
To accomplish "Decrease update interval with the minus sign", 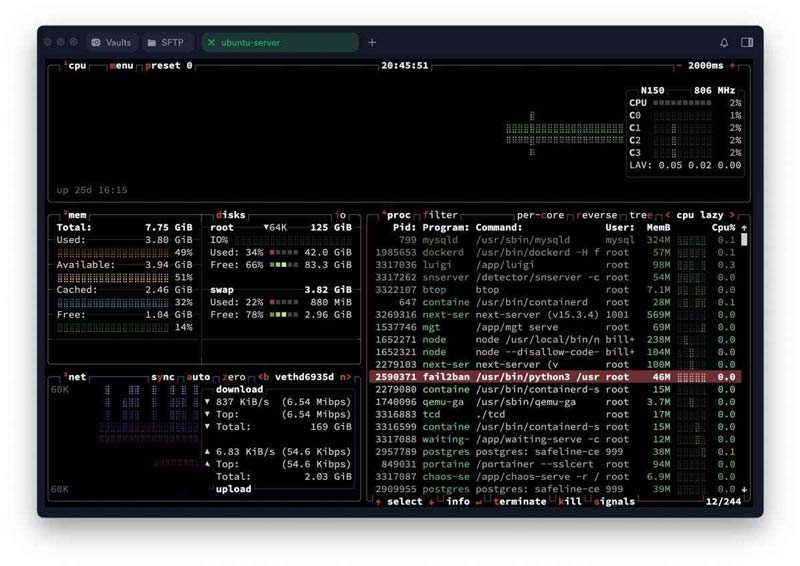I will 680,66.
